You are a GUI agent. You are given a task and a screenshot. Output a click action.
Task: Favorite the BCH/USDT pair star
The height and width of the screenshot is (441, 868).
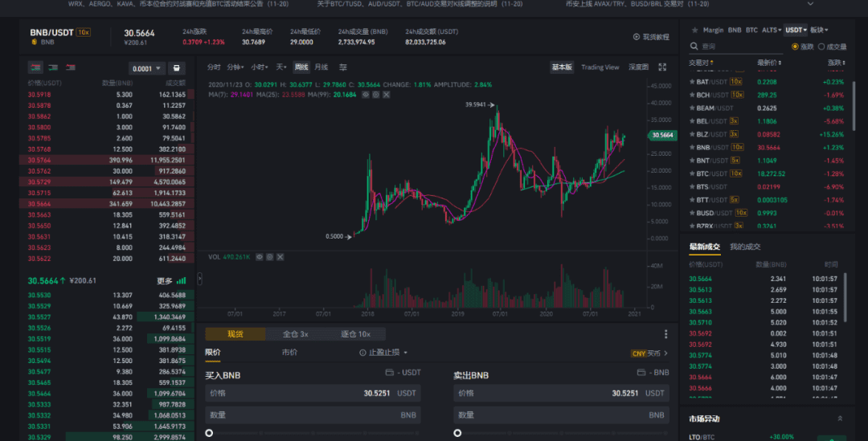click(692, 95)
